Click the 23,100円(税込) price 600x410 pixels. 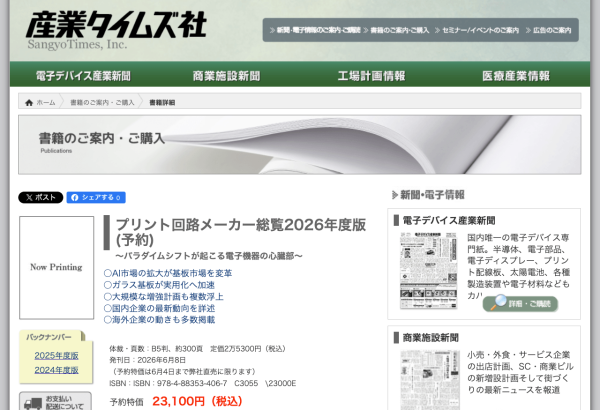[197, 401]
